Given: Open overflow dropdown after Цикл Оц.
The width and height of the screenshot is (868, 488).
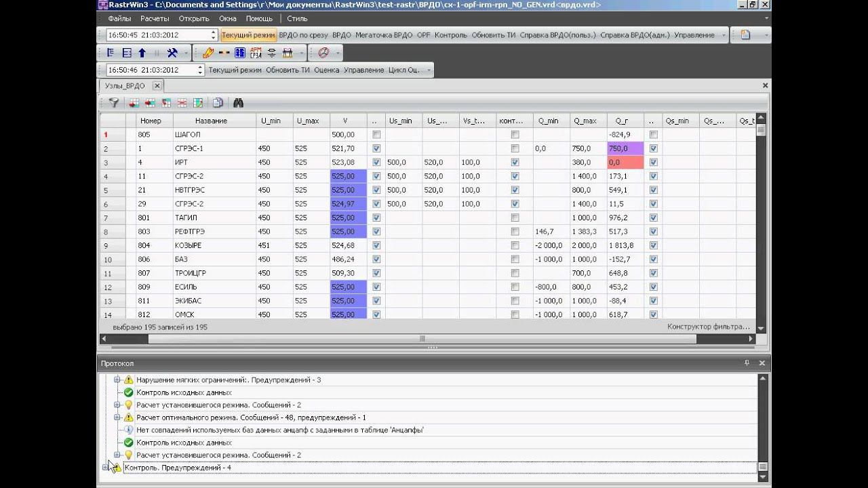Looking at the screenshot, I should coord(427,70).
